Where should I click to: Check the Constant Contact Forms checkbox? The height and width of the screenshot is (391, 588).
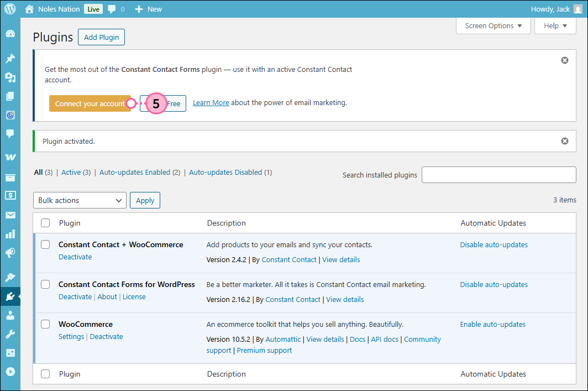(45, 284)
